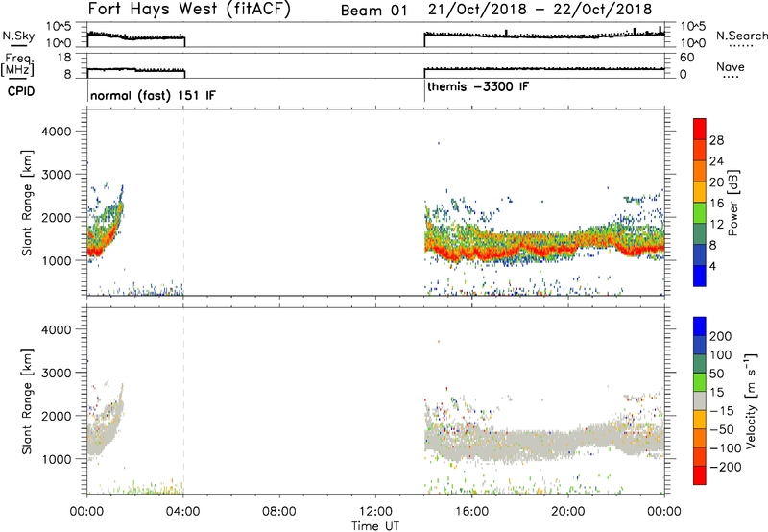
Task: Click the 'Fort Hays West (fitACF)' title
Action: pyautogui.click(x=189, y=9)
